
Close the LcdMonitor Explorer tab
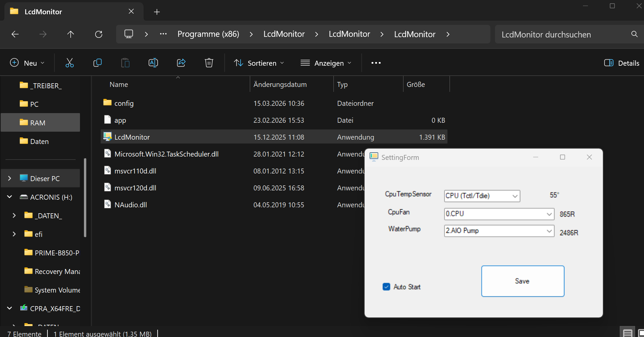coord(131,12)
